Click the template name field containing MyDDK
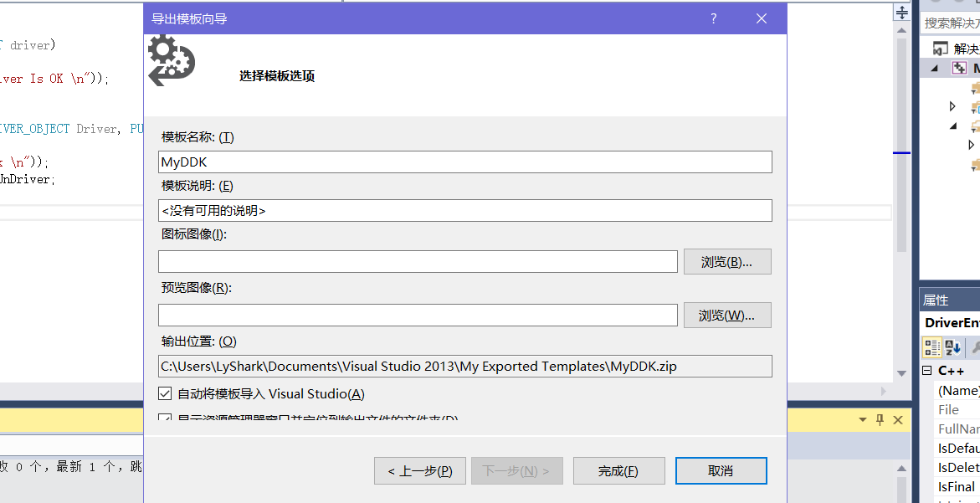Image resolution: width=980 pixels, height=503 pixels. [x=464, y=162]
